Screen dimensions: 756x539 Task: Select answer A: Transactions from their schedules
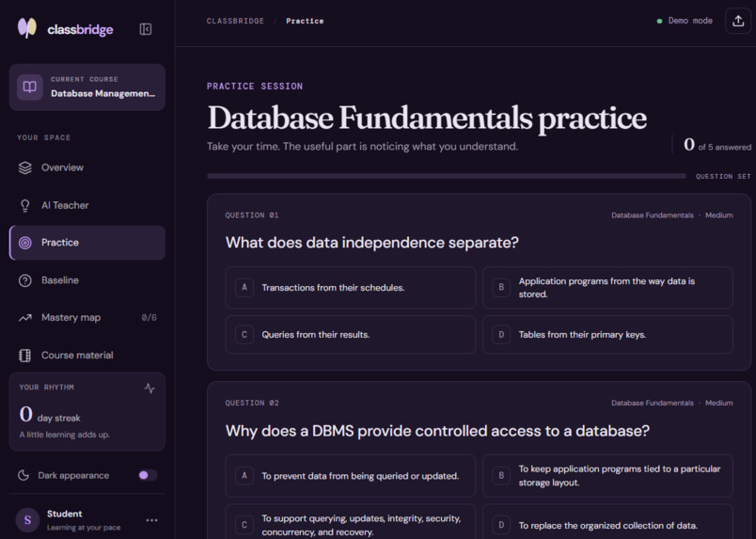(351, 288)
